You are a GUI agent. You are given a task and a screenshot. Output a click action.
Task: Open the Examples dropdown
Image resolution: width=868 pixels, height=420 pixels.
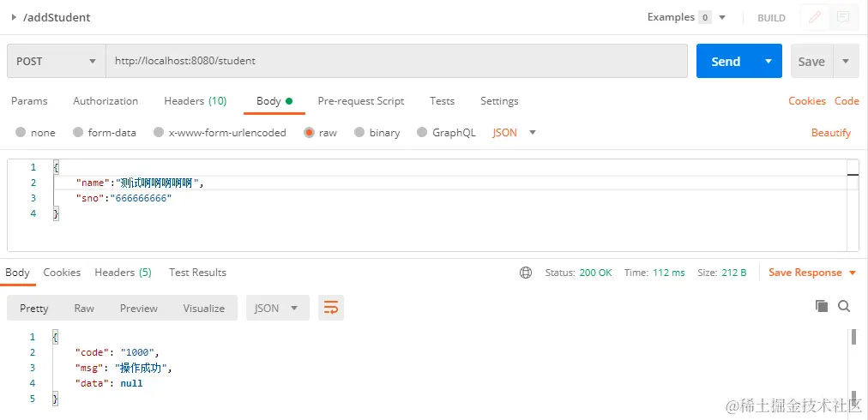(x=686, y=18)
